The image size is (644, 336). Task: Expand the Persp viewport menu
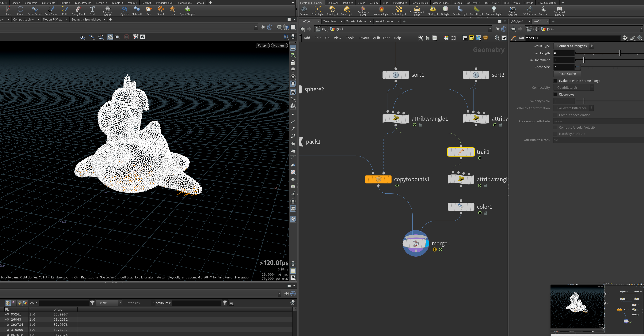tap(262, 45)
